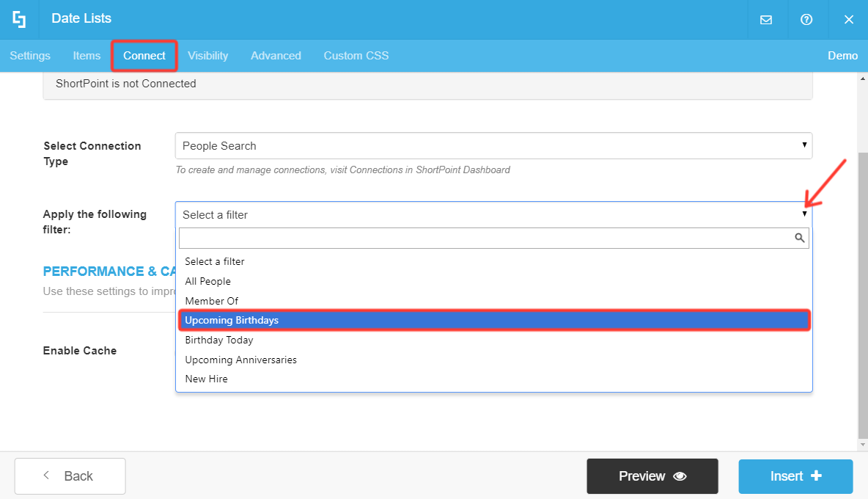Open the Custom CSS tab

tap(356, 55)
